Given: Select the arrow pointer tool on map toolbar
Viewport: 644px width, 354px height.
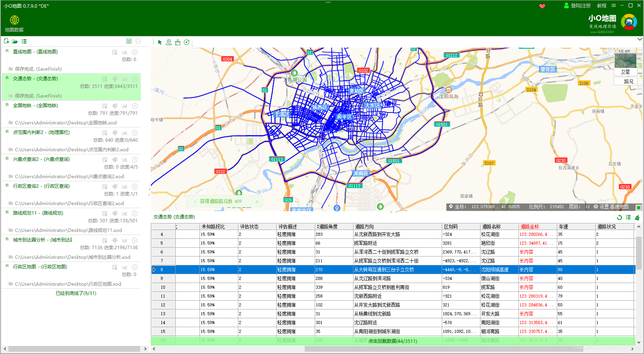Looking at the screenshot, I should [160, 42].
